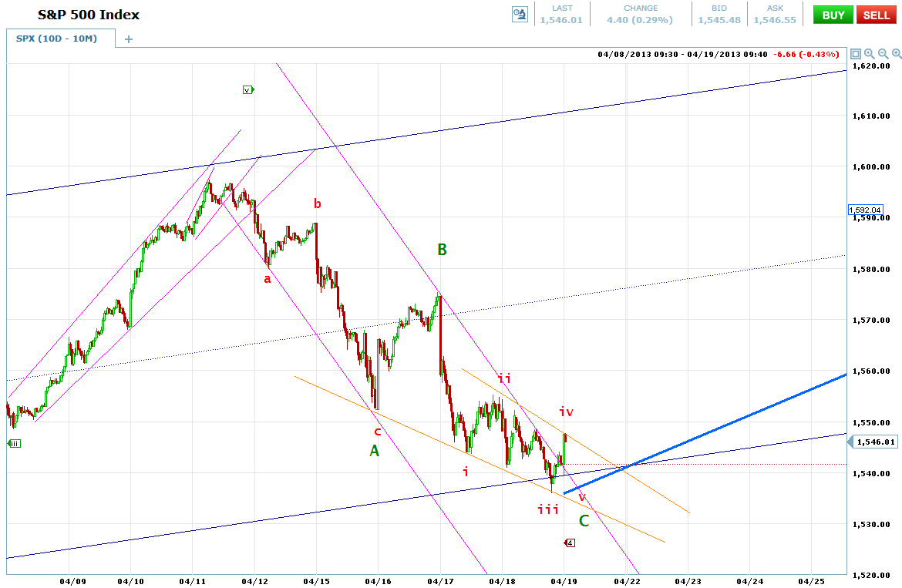This screenshot has width=902, height=588.
Task: Click the ASK value 1,546.55
Action: 775,20
